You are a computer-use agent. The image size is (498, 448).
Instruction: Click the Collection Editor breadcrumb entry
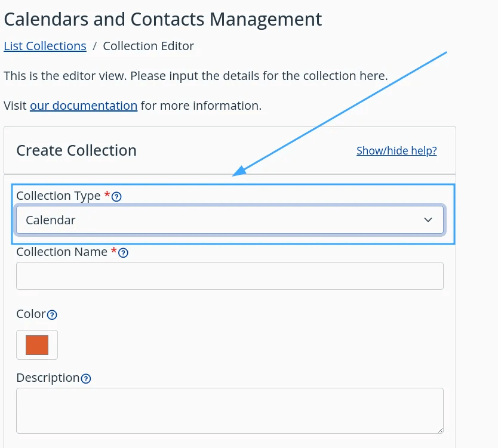point(149,46)
